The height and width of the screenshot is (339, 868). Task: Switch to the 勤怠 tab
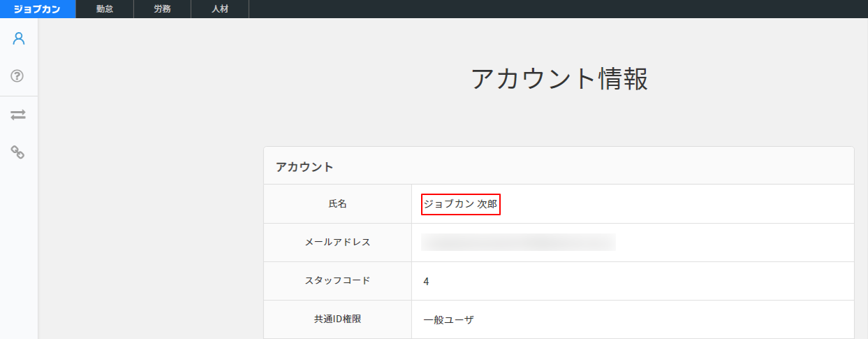(105, 9)
